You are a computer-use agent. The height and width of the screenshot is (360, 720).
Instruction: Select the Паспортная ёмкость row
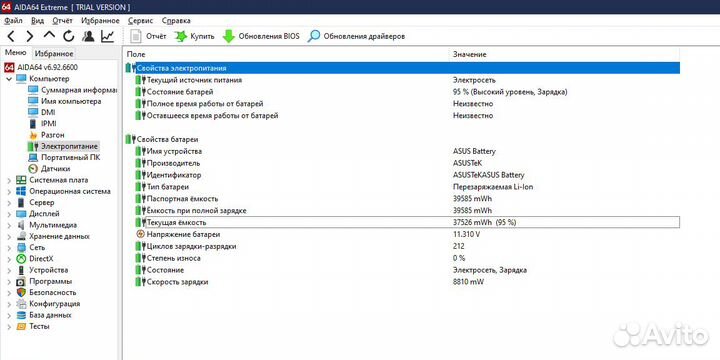(x=403, y=199)
